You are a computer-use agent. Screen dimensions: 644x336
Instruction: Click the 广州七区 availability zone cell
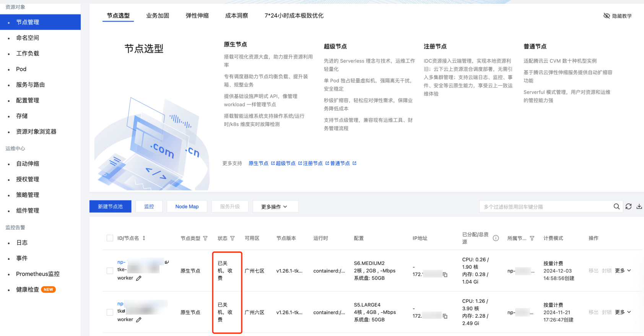pos(255,271)
